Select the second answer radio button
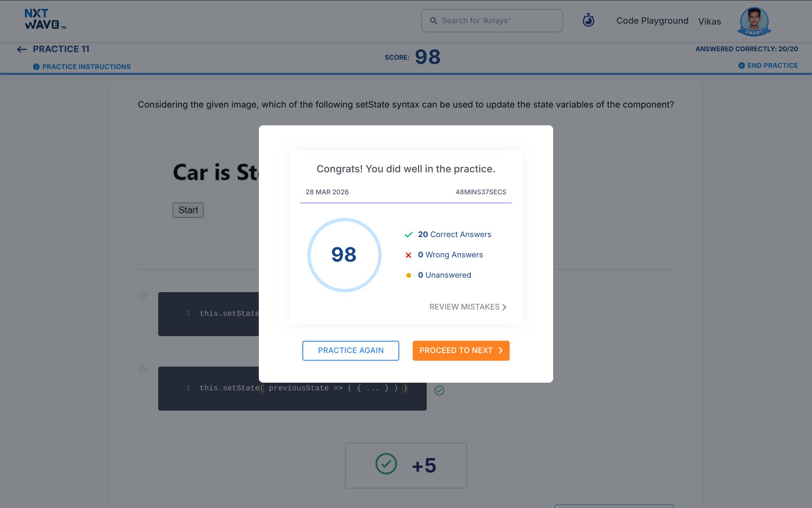The width and height of the screenshot is (812, 508). [142, 370]
